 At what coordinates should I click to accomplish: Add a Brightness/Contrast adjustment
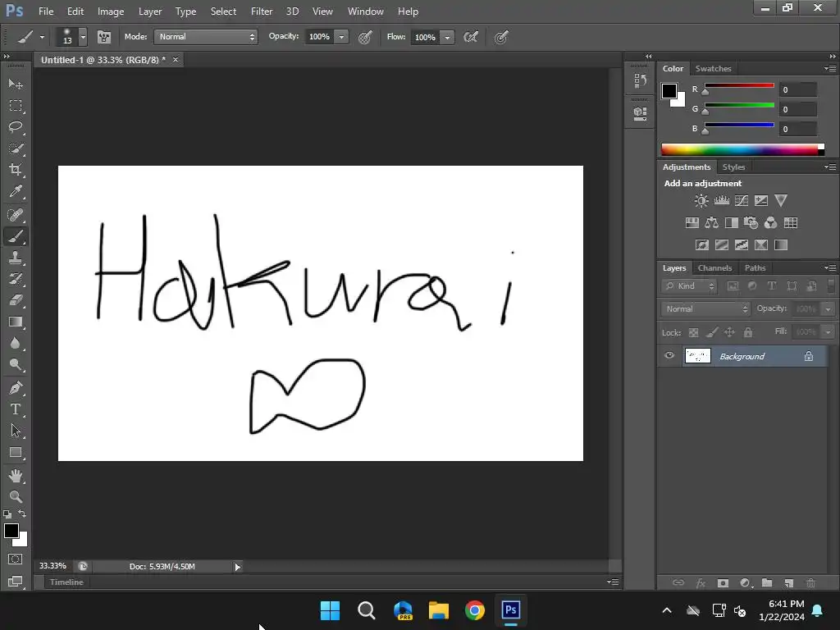[701, 200]
